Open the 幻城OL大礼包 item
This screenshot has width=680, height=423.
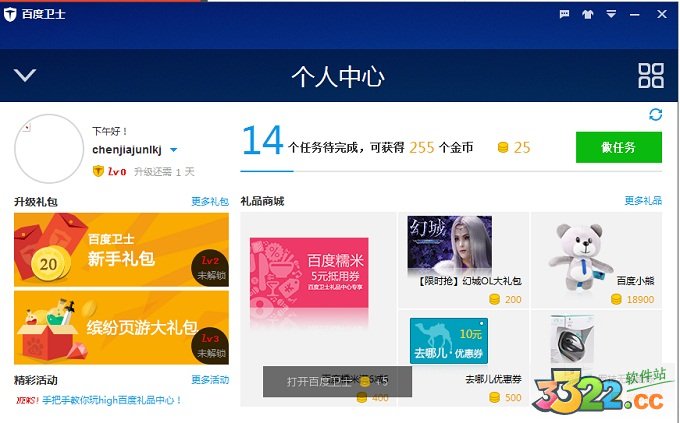click(463, 260)
